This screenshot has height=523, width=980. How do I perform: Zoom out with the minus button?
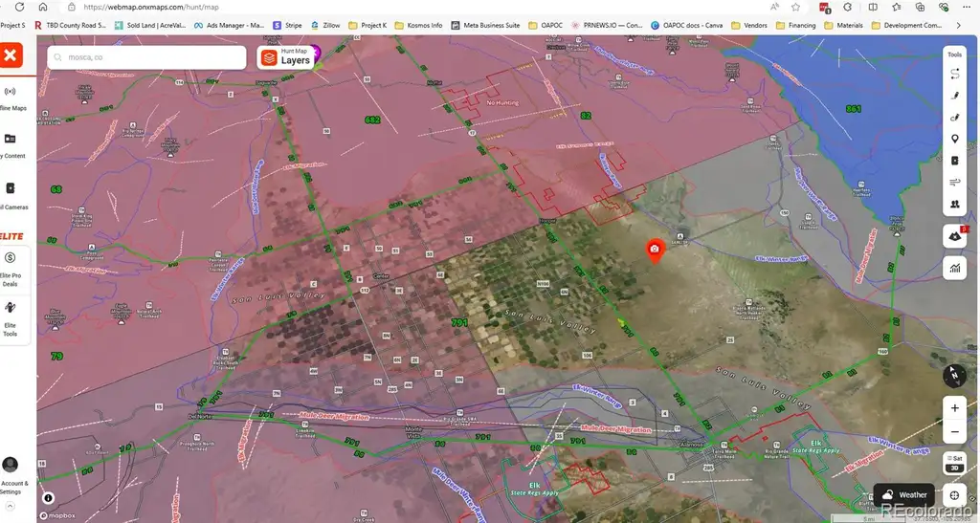(x=954, y=432)
